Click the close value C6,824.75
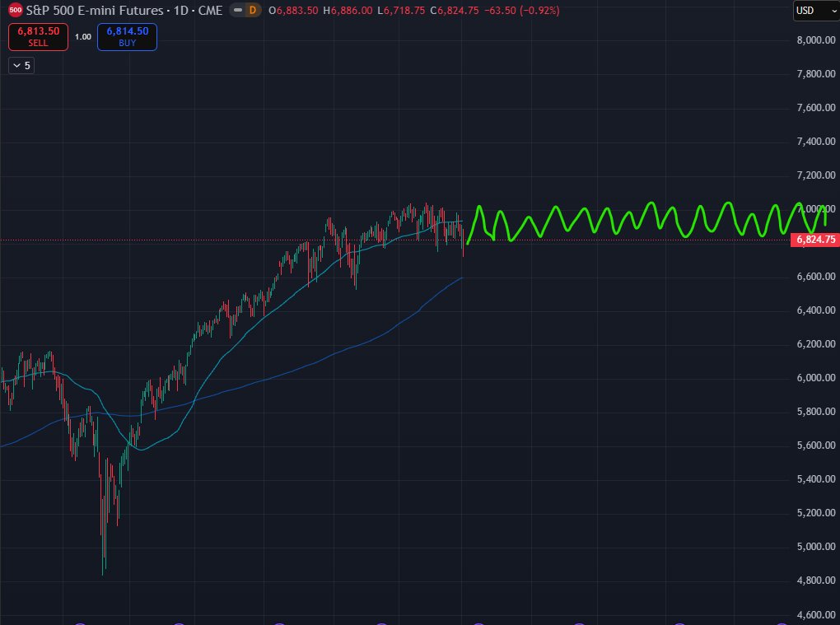840x625 pixels. 455,11
